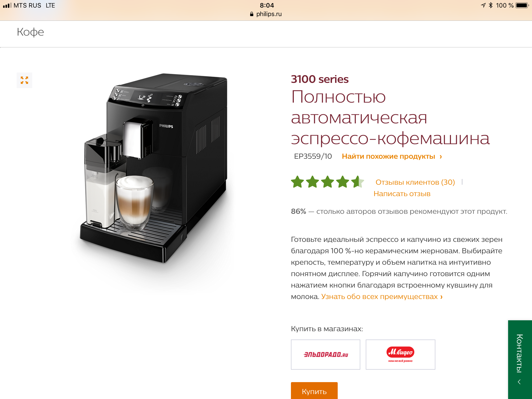
Task: Click the orange Купить button
Action: [314, 391]
